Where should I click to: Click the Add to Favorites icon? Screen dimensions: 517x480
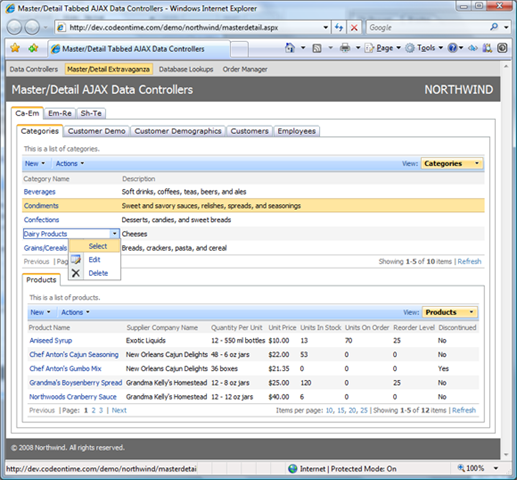33,48
